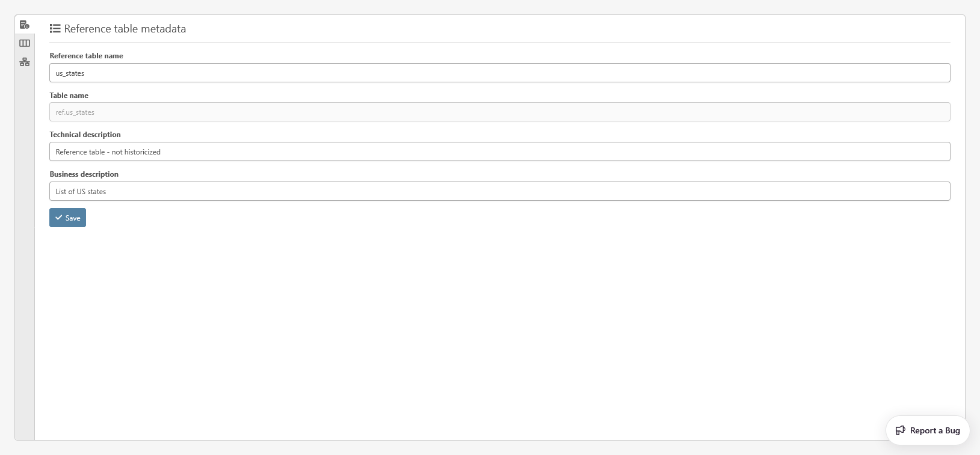Image resolution: width=980 pixels, height=455 pixels.
Task: Open the table metadata sidebar tab
Action: click(x=25, y=25)
